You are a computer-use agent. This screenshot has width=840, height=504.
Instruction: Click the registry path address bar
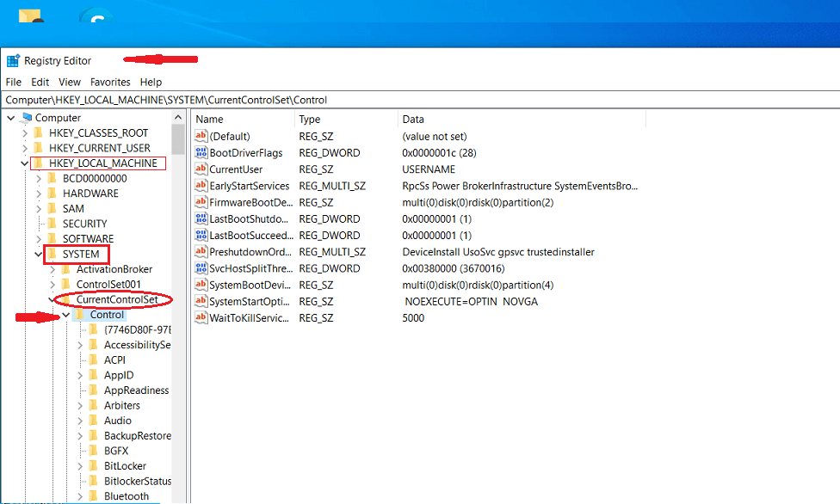420,100
